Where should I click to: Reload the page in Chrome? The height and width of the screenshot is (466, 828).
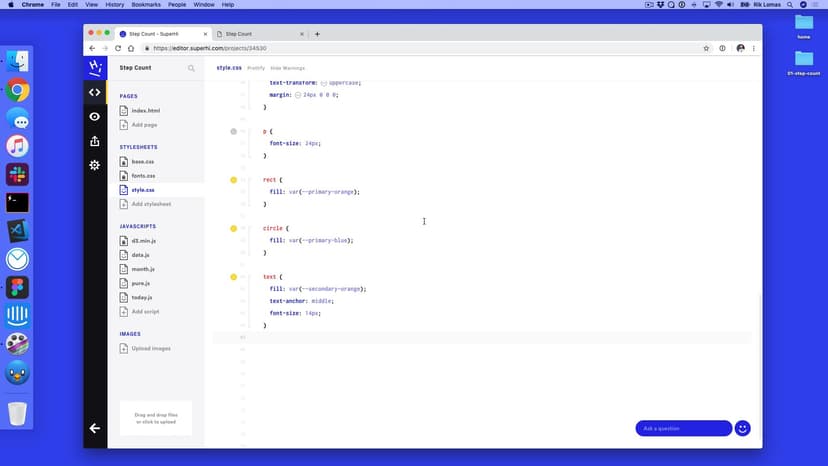click(x=118, y=49)
